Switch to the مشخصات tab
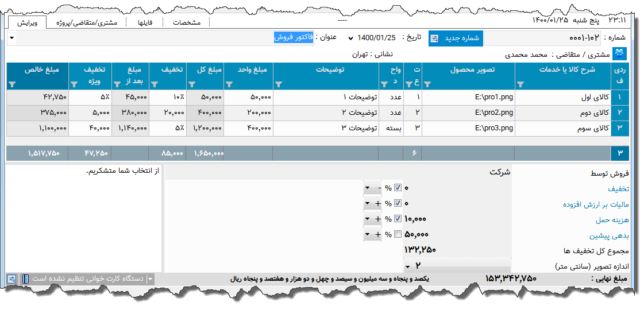Screen dimensions: 644x310 [187, 22]
